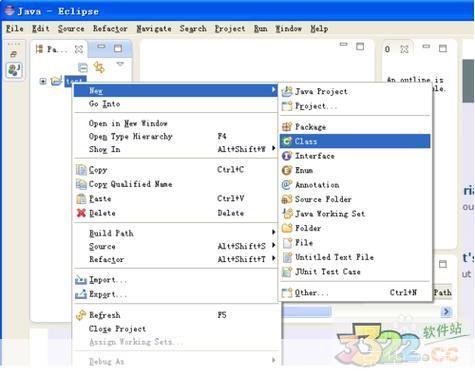Select the Project... wizard icon
Screen dimensions: 475x375
287,106
